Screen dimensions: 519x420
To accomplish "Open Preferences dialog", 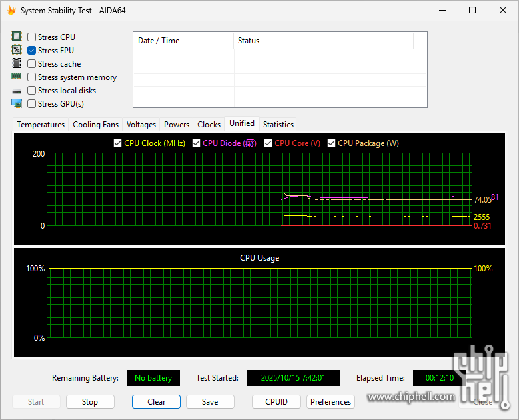I will [330, 402].
